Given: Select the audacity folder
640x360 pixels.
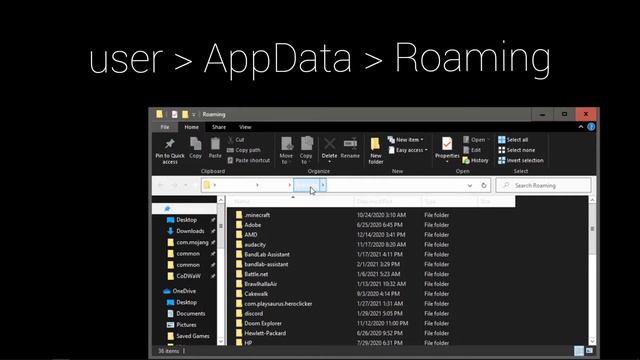Looking at the screenshot, I should pos(251,244).
